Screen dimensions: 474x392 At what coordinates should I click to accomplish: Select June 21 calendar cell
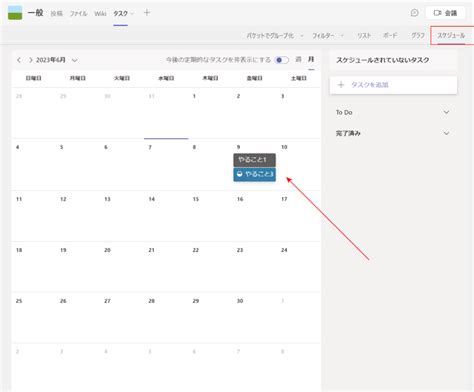coord(166,267)
